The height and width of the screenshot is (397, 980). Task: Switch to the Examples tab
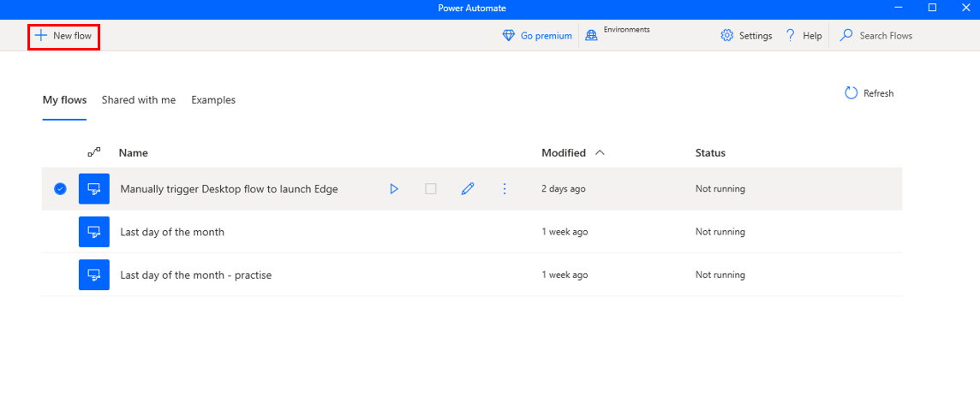[213, 100]
